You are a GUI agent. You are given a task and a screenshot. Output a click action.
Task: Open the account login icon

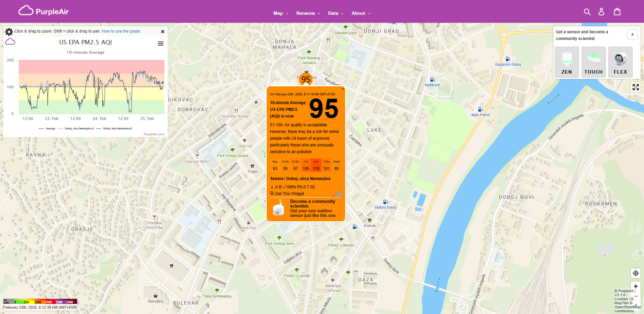tap(601, 11)
